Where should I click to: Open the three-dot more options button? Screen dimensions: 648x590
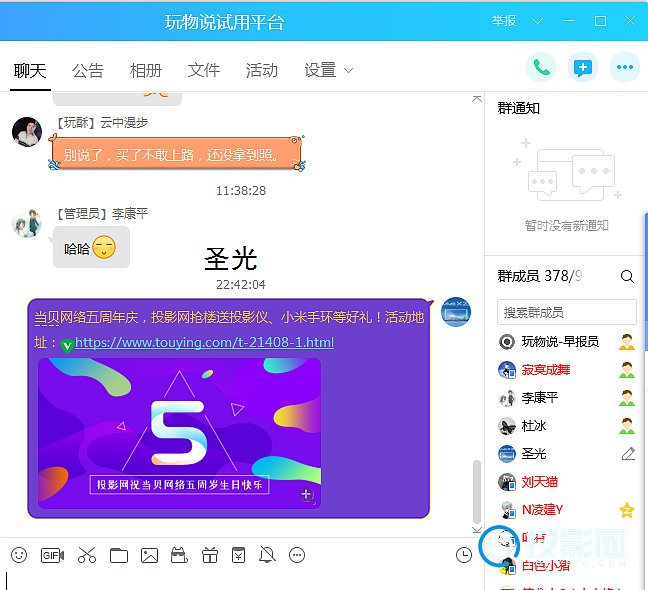tap(625, 68)
